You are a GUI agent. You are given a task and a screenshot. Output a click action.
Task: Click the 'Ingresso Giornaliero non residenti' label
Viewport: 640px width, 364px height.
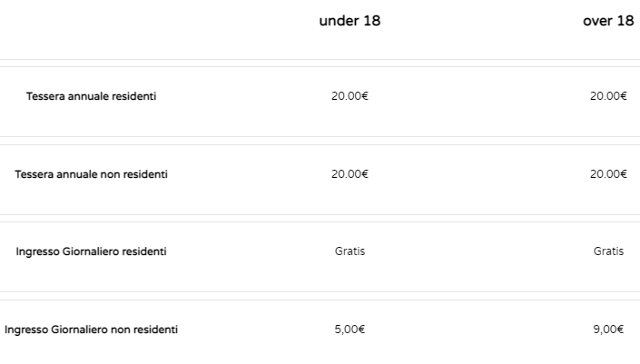point(91,330)
